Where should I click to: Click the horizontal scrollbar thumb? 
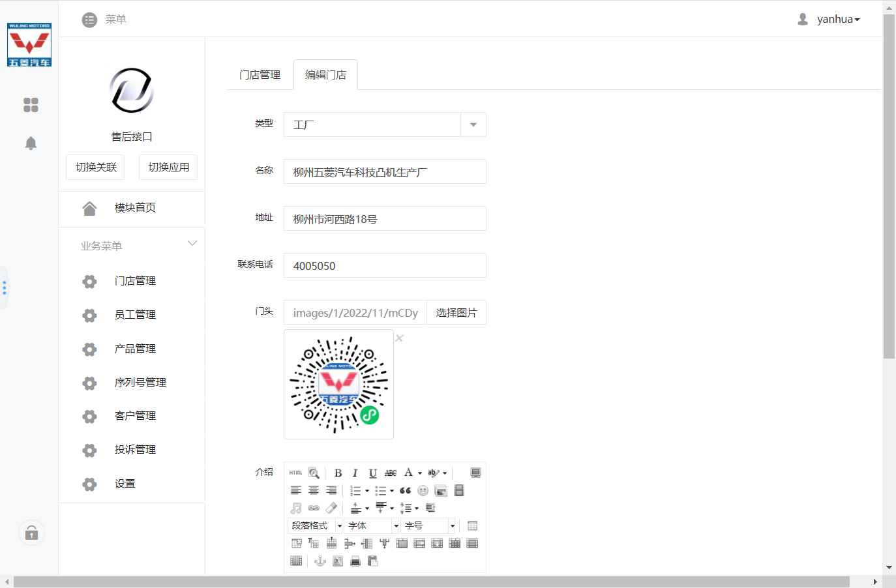tap(432, 581)
